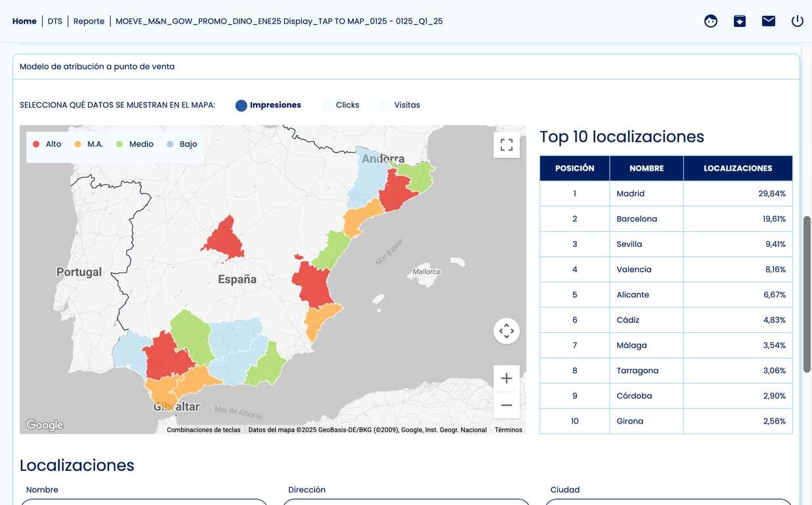This screenshot has width=812, height=505.
Task: Click the green Medio legend swatch
Action: 119,144
